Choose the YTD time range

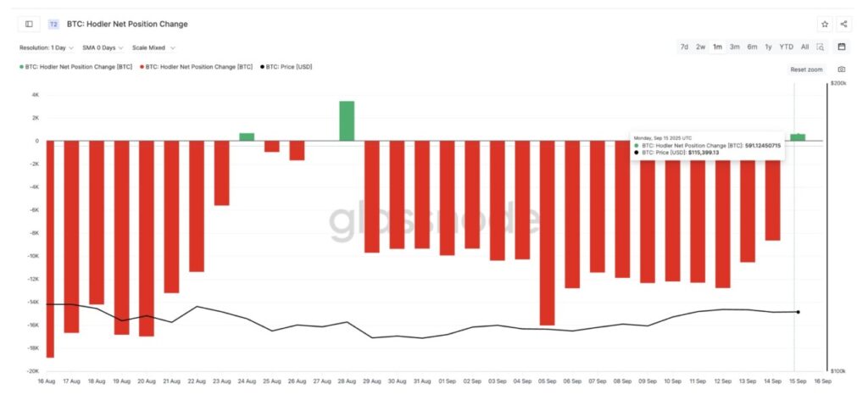pos(786,47)
